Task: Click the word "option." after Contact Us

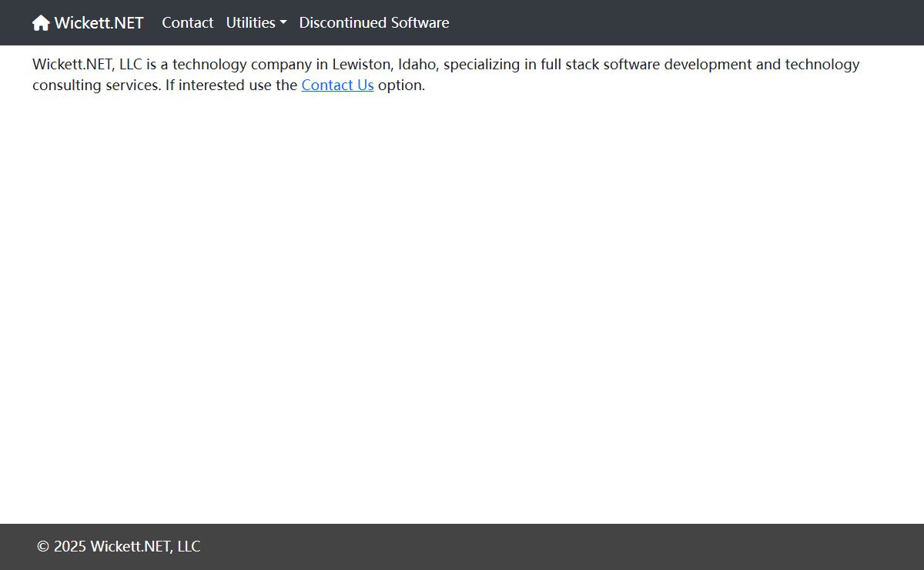Action: coord(401,85)
